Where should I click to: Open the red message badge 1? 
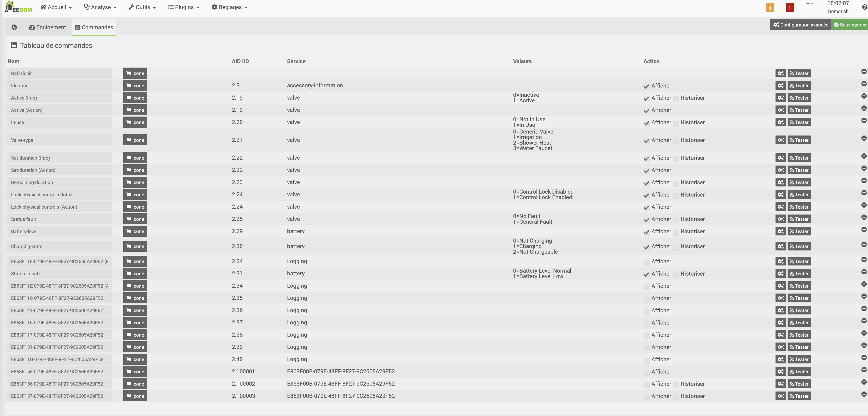point(790,8)
